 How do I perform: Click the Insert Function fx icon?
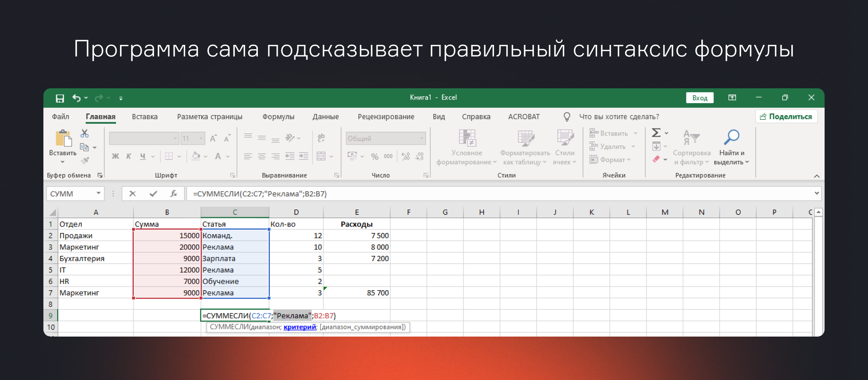click(174, 194)
